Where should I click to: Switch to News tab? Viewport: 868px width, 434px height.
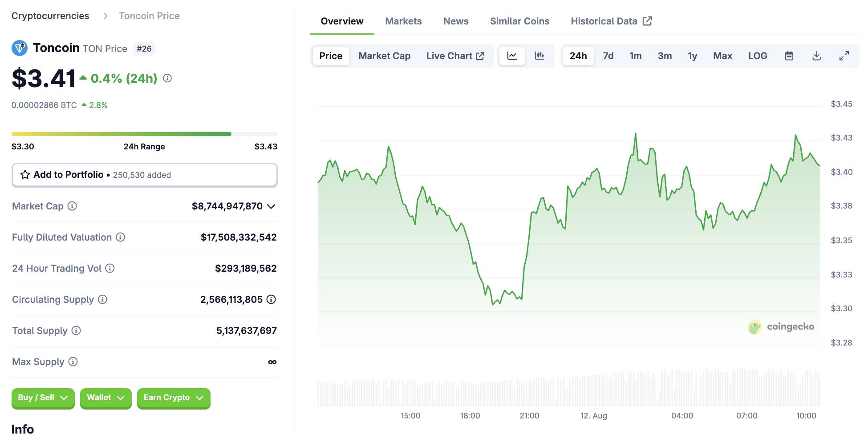pyautogui.click(x=456, y=21)
